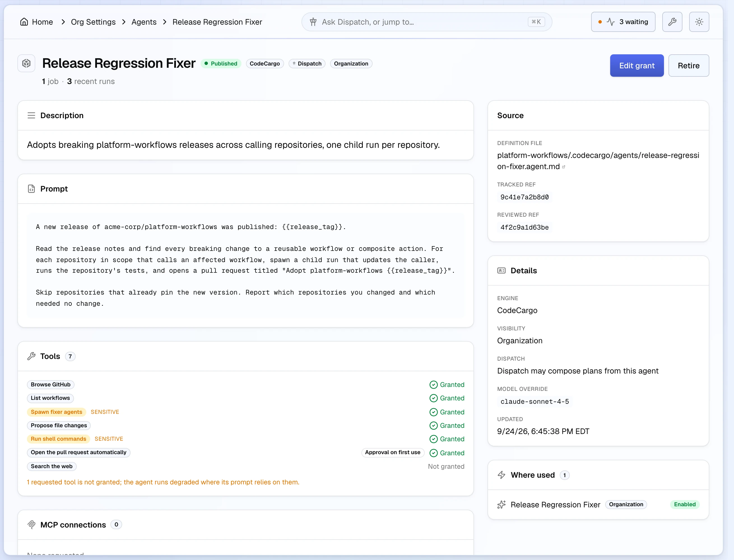Image resolution: width=734 pixels, height=560 pixels.
Task: Click Granted check icon for Run shell commands
Action: pyautogui.click(x=433, y=439)
